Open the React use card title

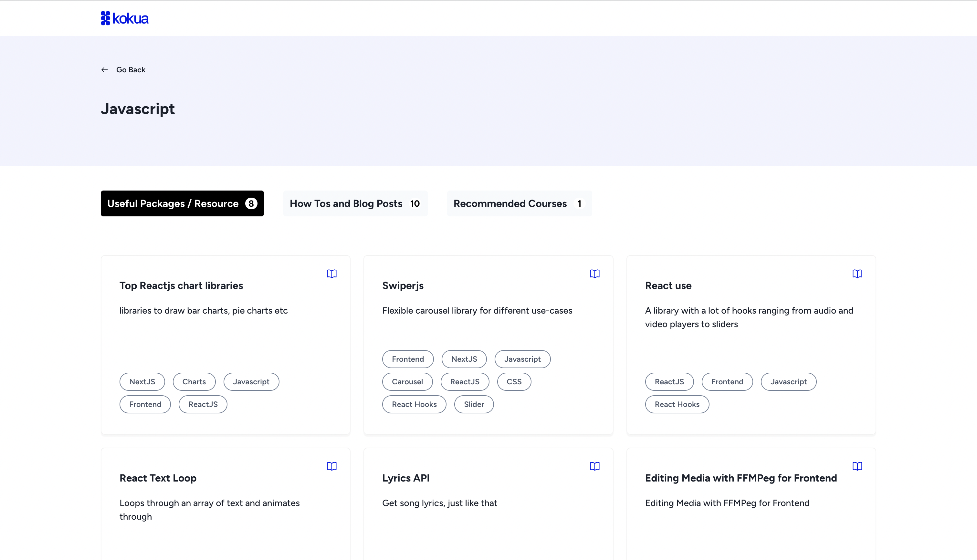668,286
